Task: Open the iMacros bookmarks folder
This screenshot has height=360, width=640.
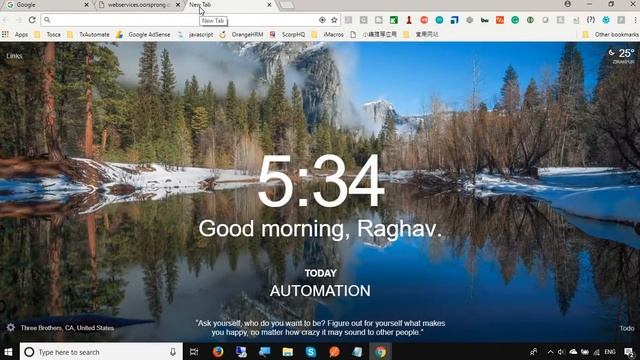Action: (x=328, y=35)
